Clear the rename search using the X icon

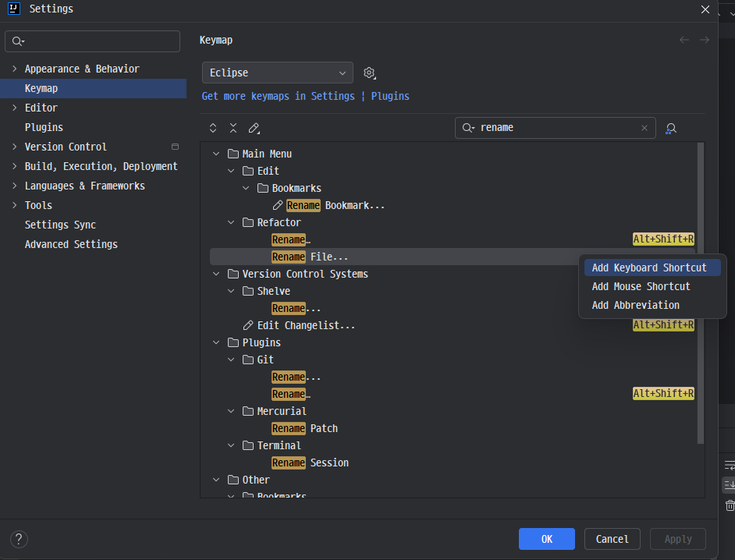644,127
